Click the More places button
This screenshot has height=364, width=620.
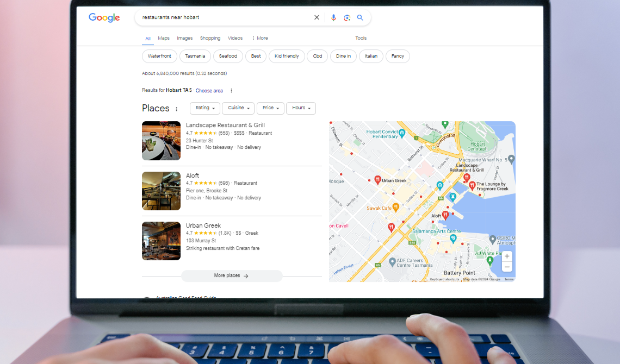(x=232, y=276)
